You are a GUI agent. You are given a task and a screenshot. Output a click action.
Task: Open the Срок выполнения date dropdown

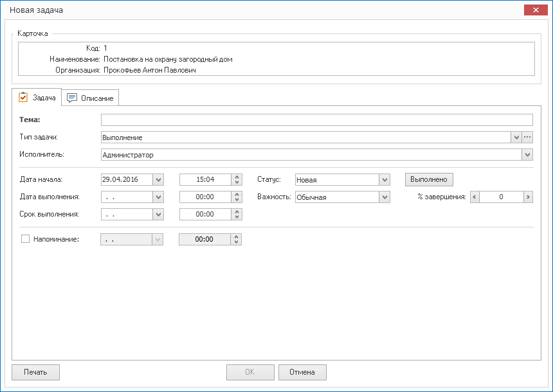[x=158, y=215]
